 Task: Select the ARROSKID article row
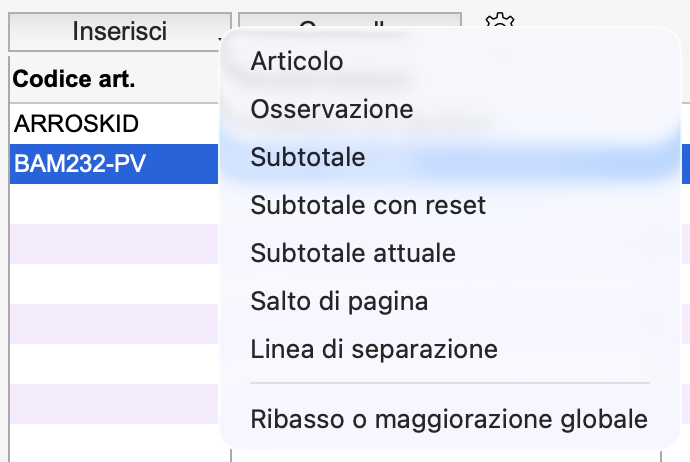coord(110,124)
